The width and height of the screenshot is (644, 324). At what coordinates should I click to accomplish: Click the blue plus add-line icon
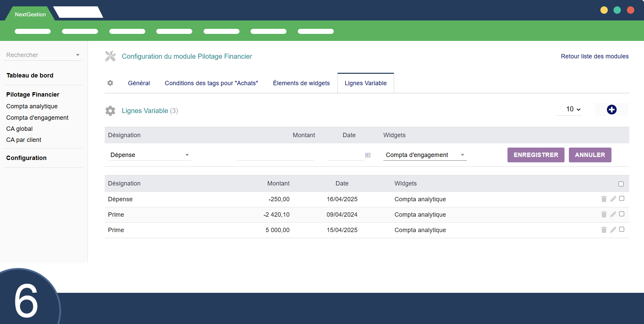point(611,110)
